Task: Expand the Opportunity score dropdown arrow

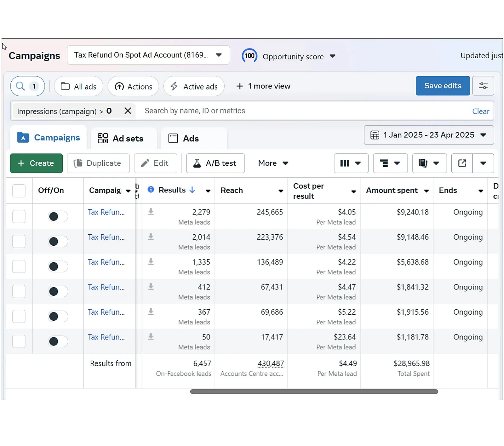Action: pos(332,56)
